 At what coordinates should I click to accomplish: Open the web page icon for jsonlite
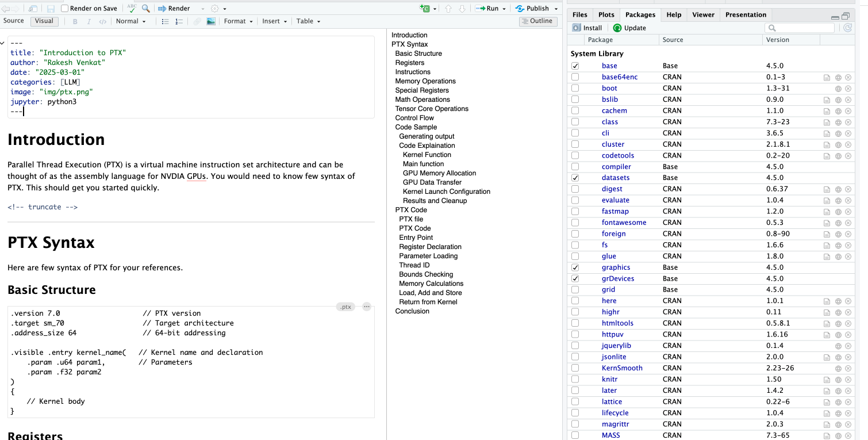[838, 357]
